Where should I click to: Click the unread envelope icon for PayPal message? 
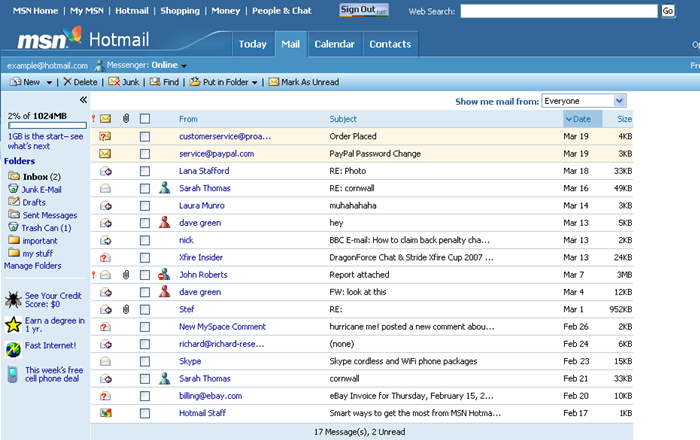(x=105, y=154)
